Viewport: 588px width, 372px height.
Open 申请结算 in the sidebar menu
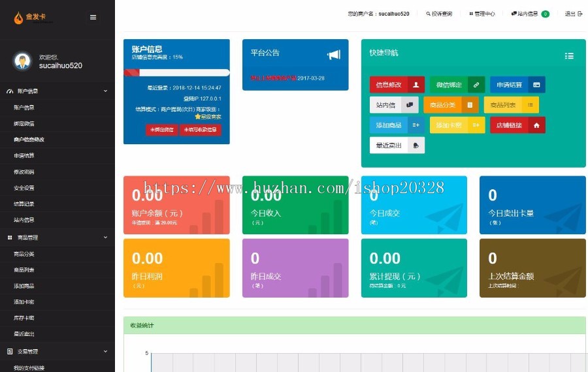24,155
